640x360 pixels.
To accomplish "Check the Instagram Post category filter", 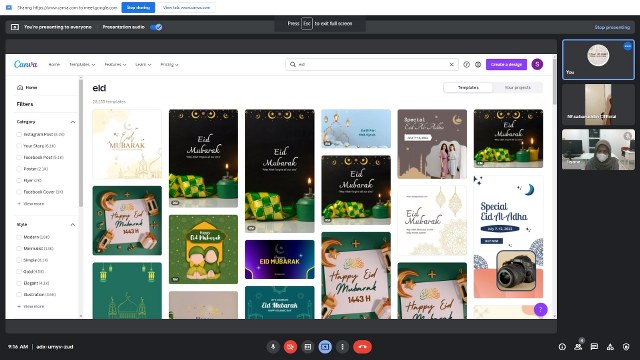I will [19, 134].
